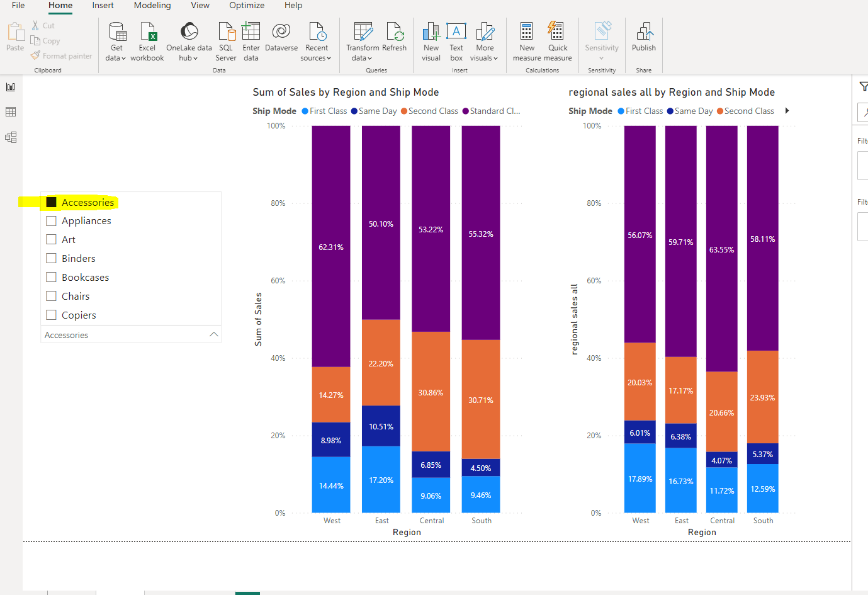
Task: Click the Paste button
Action: pos(15,37)
